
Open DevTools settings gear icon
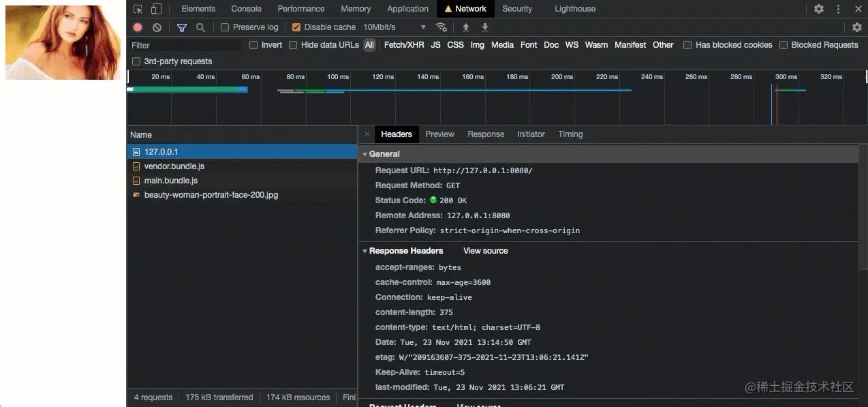coord(819,9)
